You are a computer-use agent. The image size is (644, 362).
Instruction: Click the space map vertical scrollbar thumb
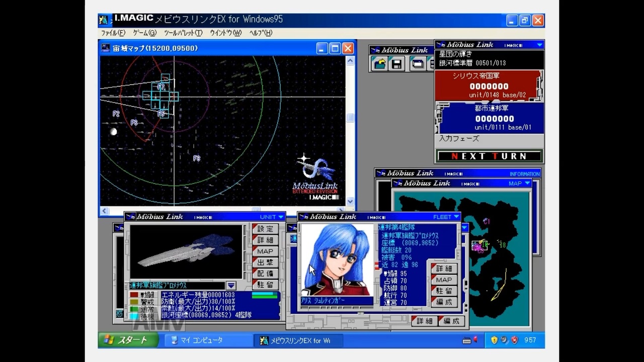(x=350, y=117)
